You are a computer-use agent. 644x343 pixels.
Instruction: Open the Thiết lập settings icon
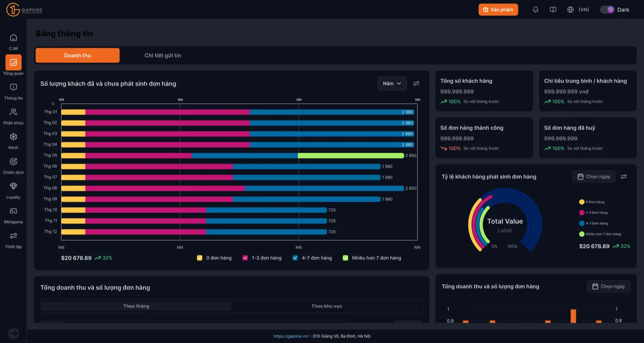click(13, 236)
